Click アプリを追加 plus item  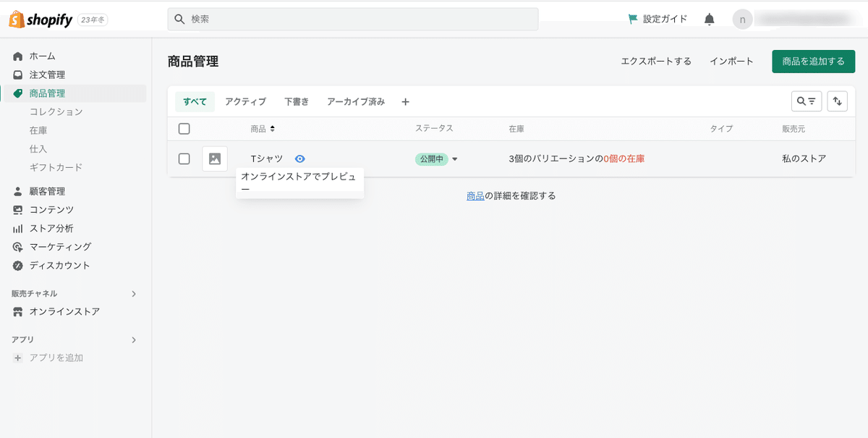click(x=48, y=358)
